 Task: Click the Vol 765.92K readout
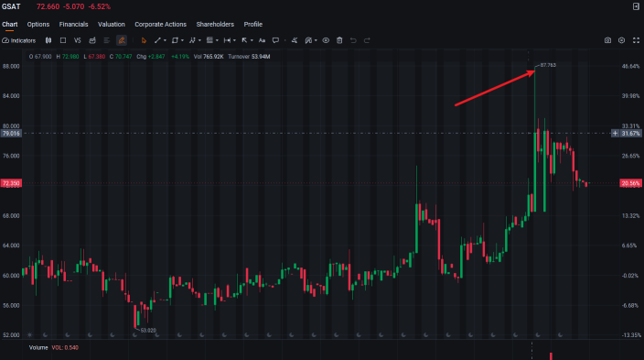pyautogui.click(x=209, y=57)
